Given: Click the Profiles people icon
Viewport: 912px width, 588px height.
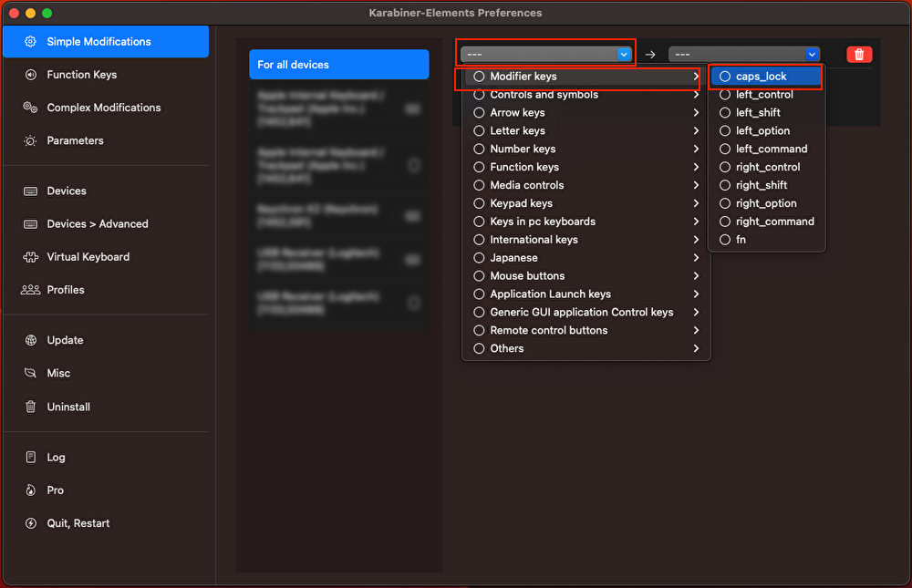Looking at the screenshot, I should click(x=30, y=290).
